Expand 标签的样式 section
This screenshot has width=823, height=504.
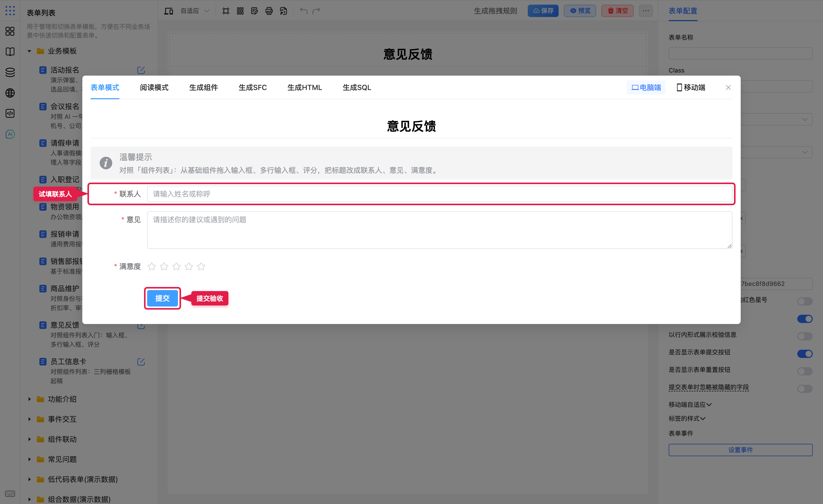pyautogui.click(x=687, y=418)
